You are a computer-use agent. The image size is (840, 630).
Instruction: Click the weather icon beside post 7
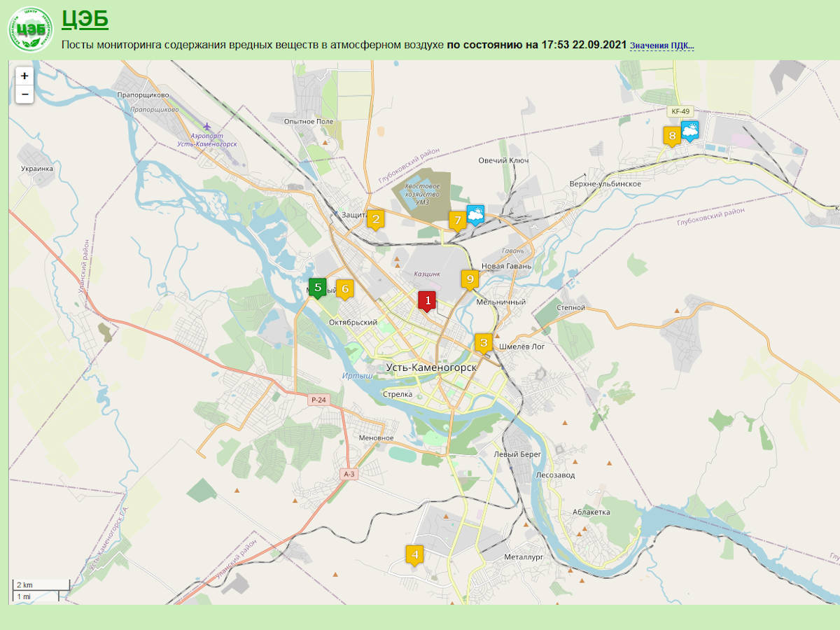475,214
